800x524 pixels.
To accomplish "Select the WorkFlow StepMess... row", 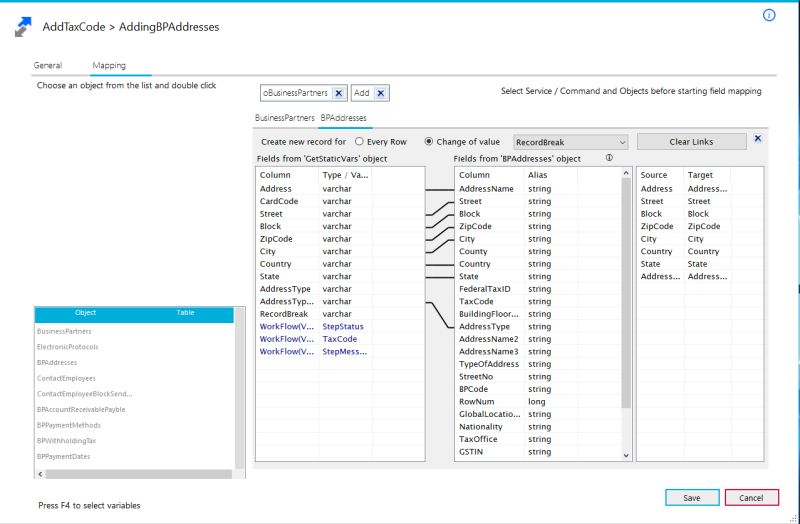I will point(340,352).
